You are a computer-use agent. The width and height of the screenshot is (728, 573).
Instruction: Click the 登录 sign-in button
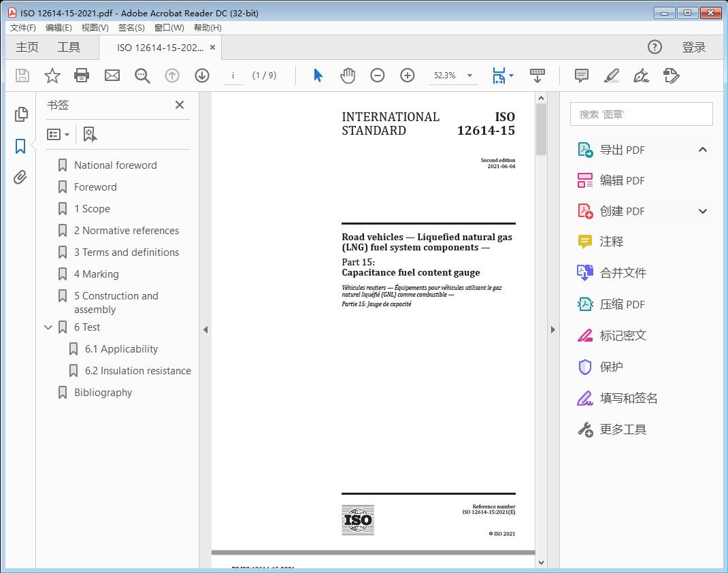pos(693,47)
